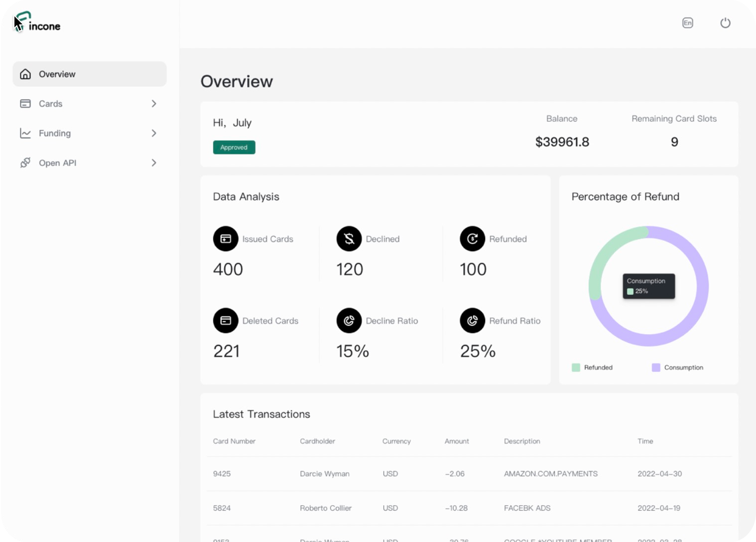Click the Declined icon
The image size is (756, 542).
349,239
